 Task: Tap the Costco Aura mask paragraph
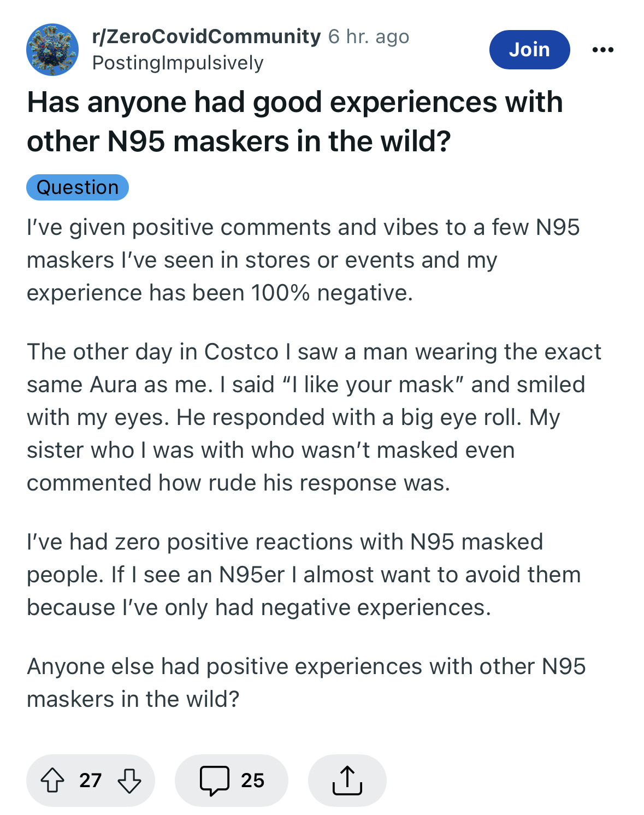314,417
